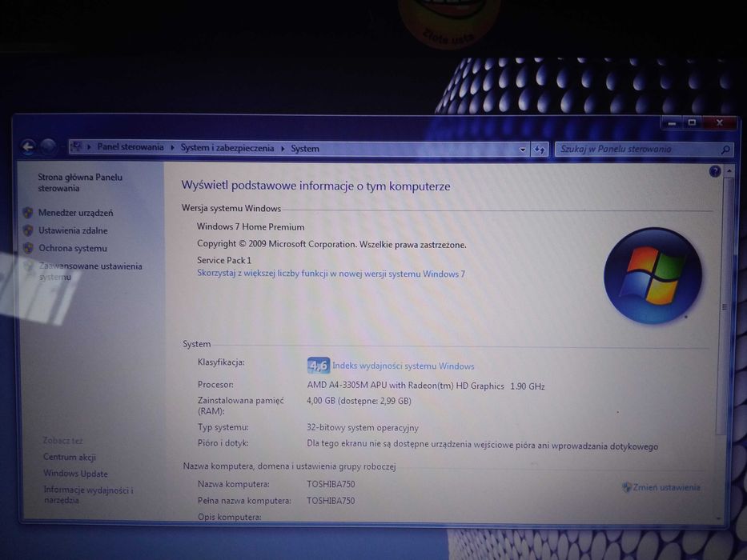The image size is (747, 560).
Task: Select System breadcrumb in address bar
Action: click(x=305, y=149)
